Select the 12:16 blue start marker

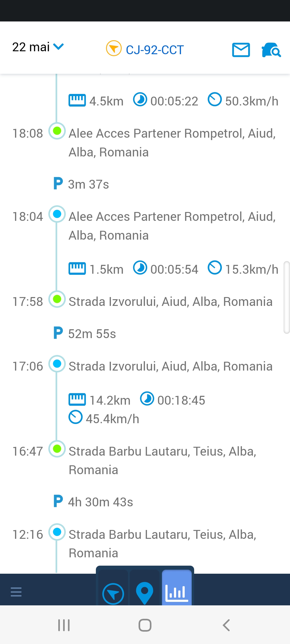point(57,532)
